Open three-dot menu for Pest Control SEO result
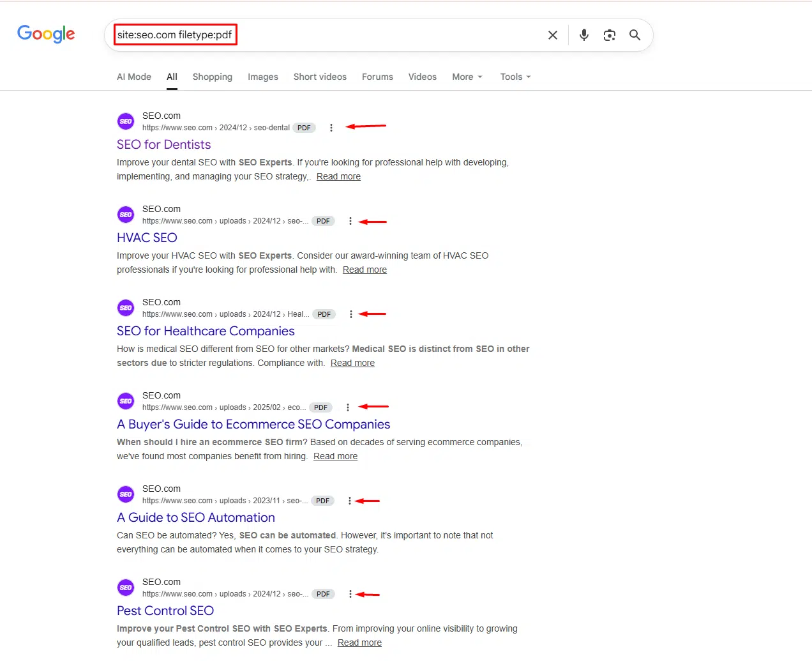Image resolution: width=812 pixels, height=661 pixels. [350, 594]
